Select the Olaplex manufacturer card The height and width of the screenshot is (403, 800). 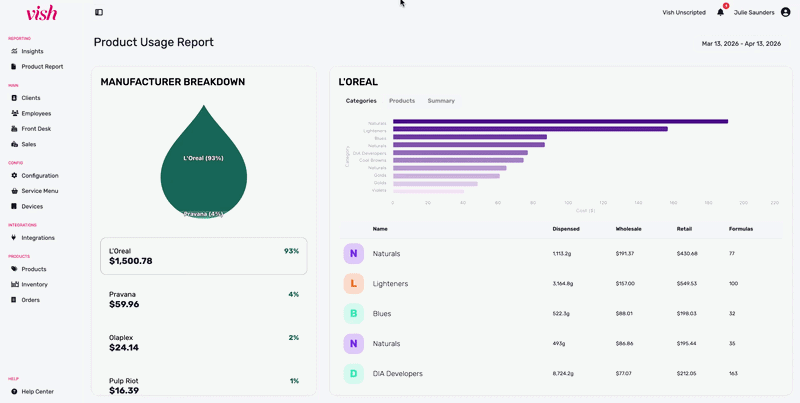[x=203, y=343]
